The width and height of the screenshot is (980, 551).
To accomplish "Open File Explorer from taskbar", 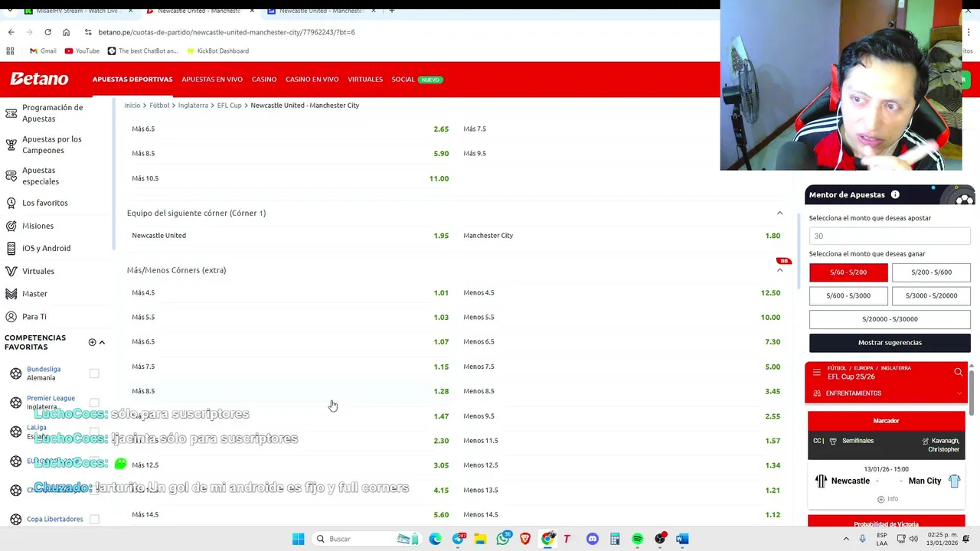I will [x=480, y=539].
